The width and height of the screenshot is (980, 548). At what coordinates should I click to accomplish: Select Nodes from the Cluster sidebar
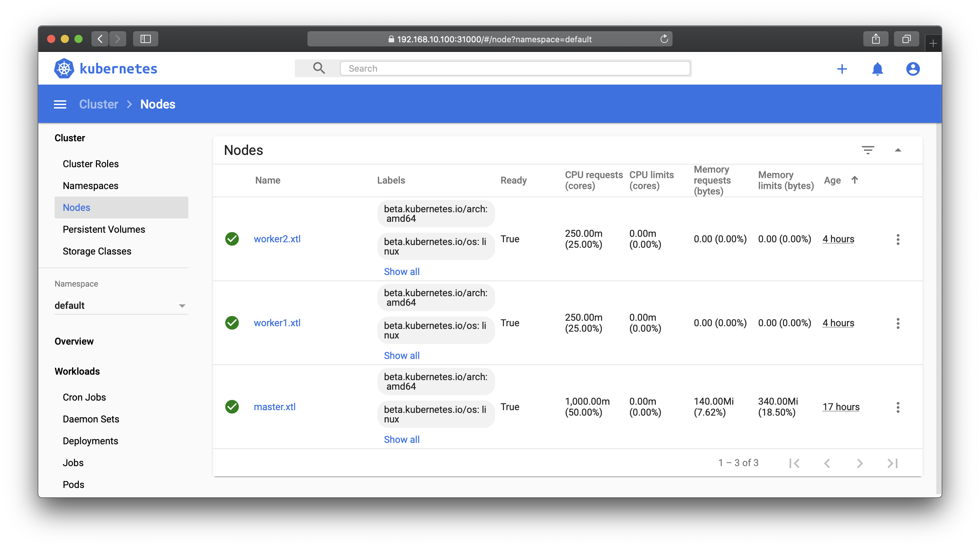(76, 207)
